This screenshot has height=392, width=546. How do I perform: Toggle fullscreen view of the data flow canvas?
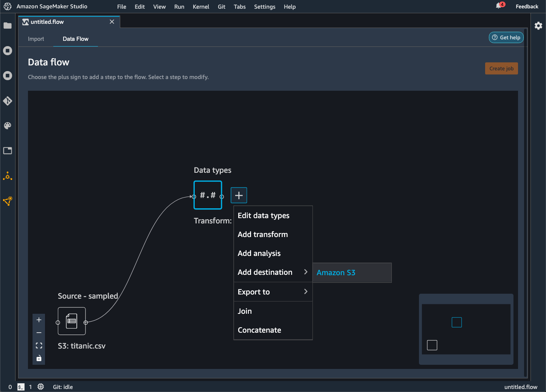(x=39, y=345)
